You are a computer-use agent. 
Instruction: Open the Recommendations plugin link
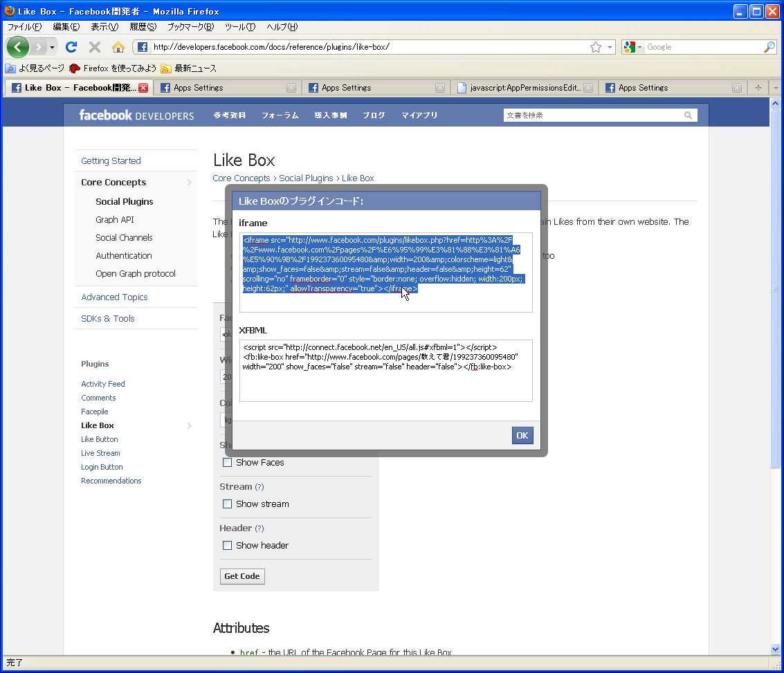[111, 481]
